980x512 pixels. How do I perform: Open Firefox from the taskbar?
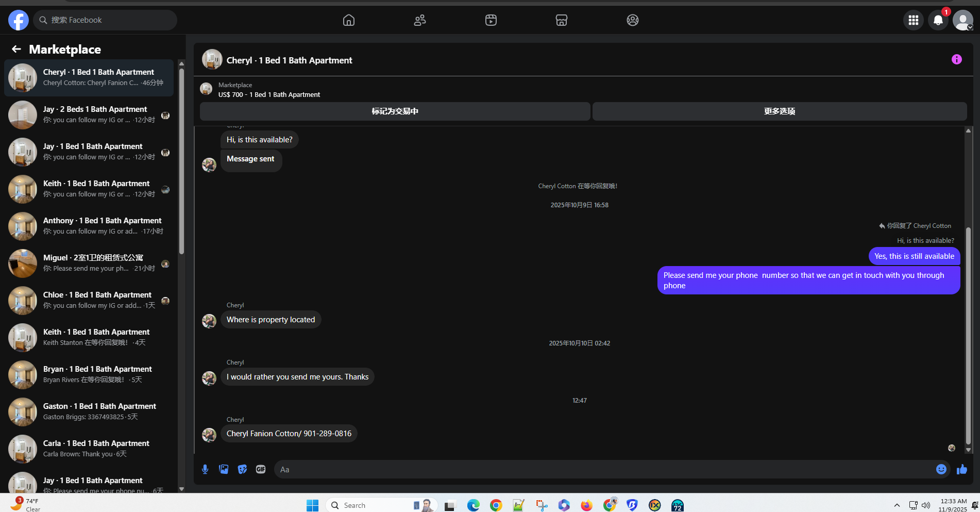click(x=586, y=505)
